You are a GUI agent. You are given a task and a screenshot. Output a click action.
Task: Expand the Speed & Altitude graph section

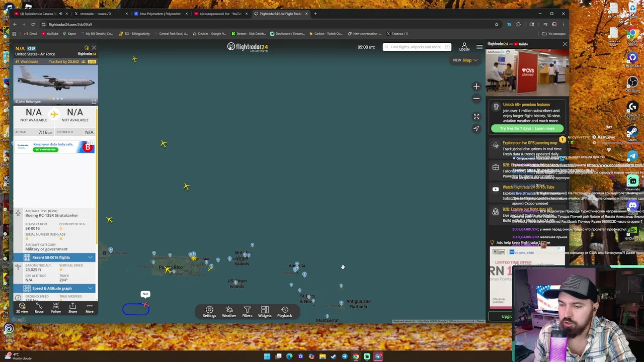(x=54, y=288)
